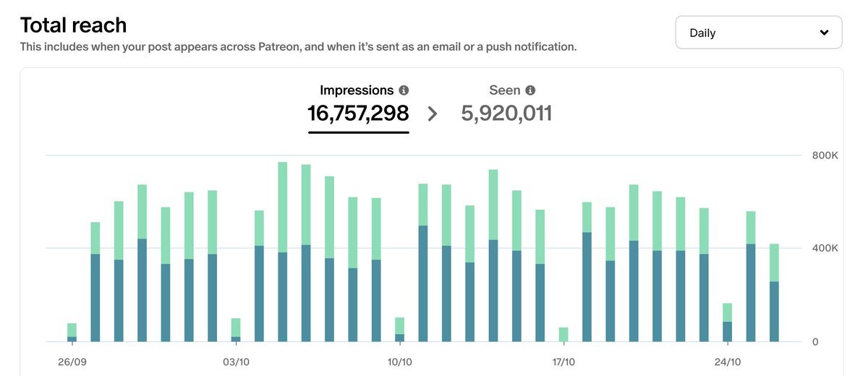
Task: Click the tallest bar in the chart
Action: pos(283,252)
